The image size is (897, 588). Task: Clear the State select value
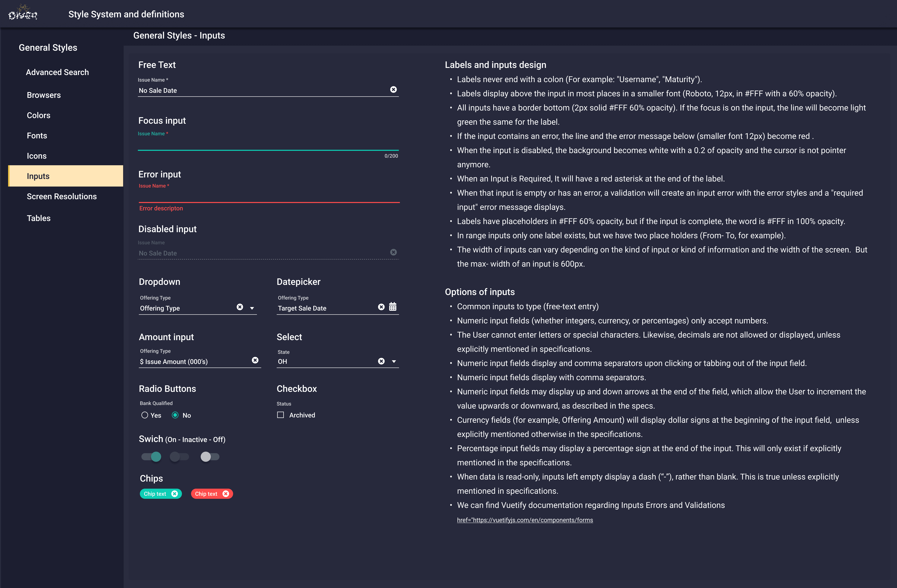[x=381, y=361]
